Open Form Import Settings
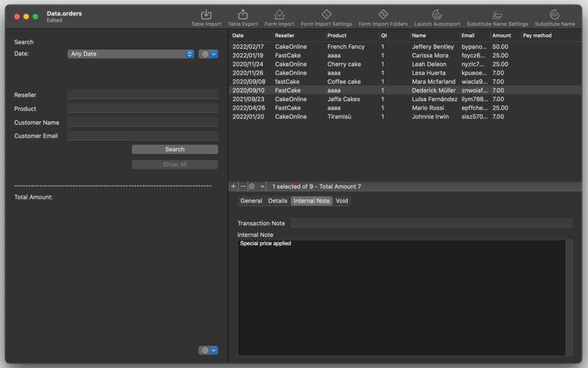Image resolution: width=588 pixels, height=368 pixels. pyautogui.click(x=326, y=18)
